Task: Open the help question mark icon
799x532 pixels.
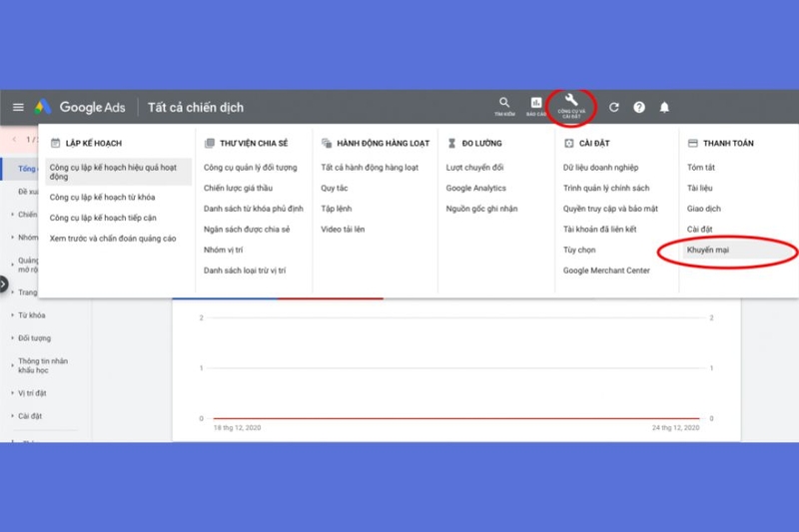Action: click(x=639, y=108)
